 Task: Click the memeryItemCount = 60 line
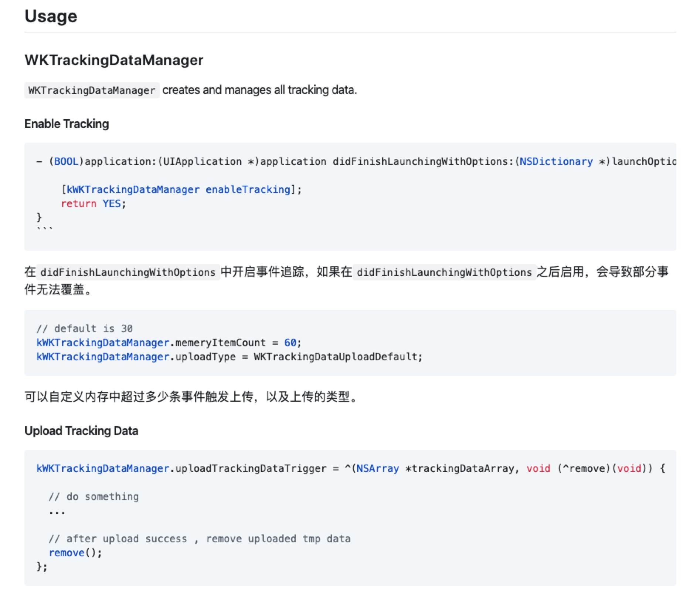[x=169, y=343]
